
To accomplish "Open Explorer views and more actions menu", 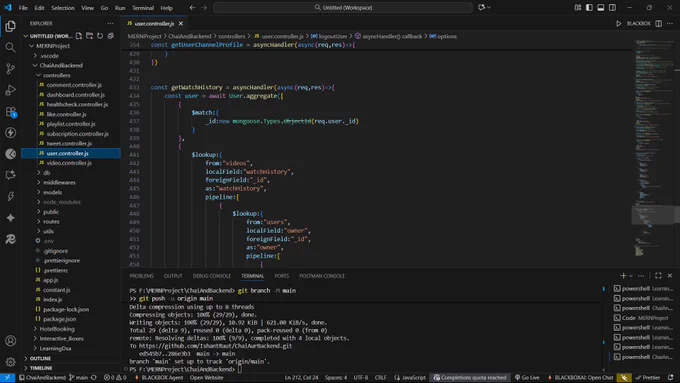I will coord(110,23).
